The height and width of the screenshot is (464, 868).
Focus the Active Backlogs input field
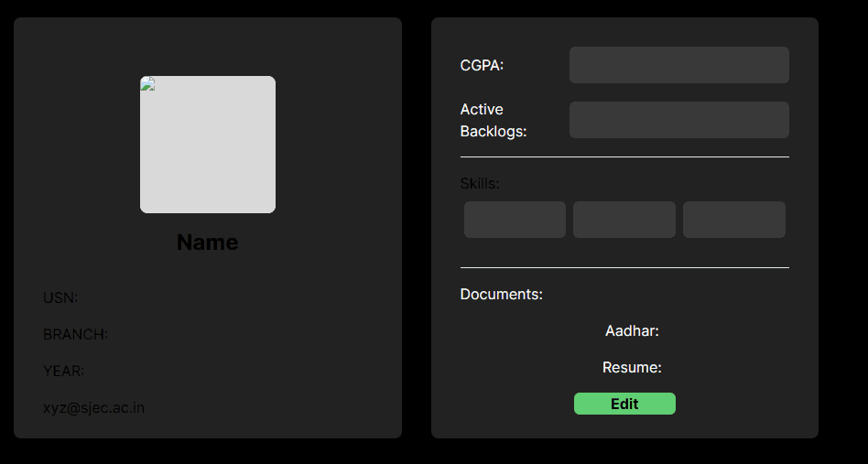click(x=678, y=120)
